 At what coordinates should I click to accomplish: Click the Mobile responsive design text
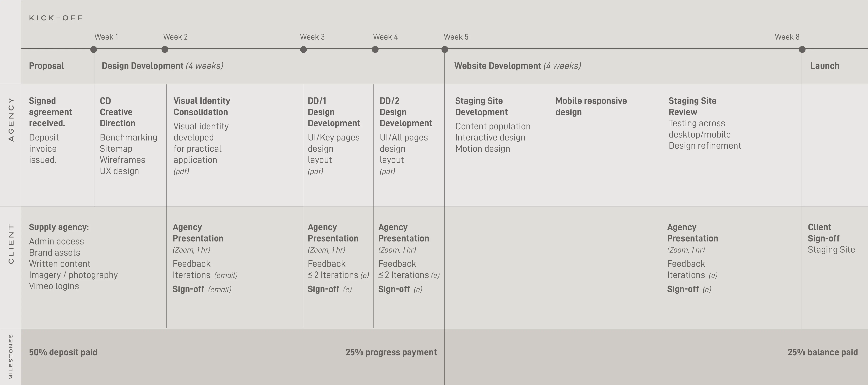(591, 106)
